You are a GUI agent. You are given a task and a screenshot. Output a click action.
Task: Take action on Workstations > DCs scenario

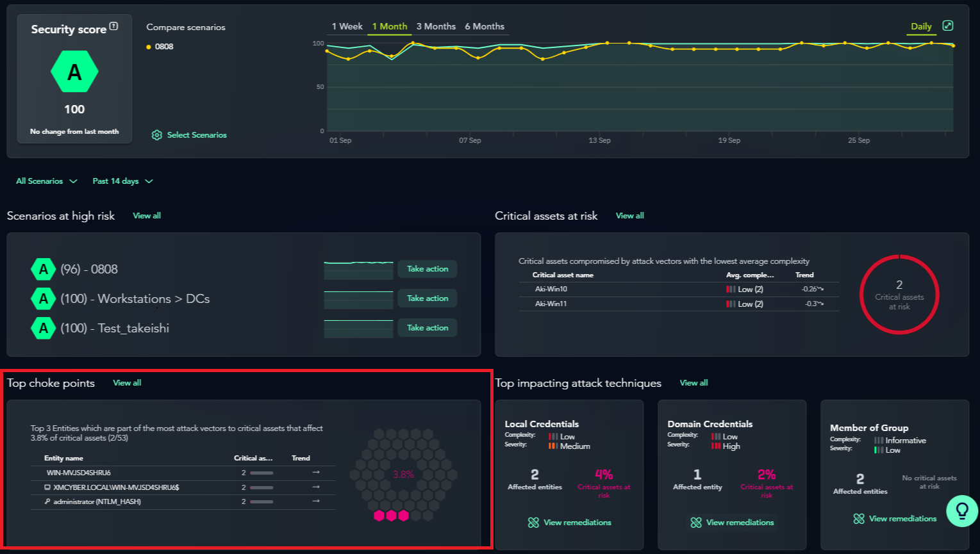[x=428, y=298]
